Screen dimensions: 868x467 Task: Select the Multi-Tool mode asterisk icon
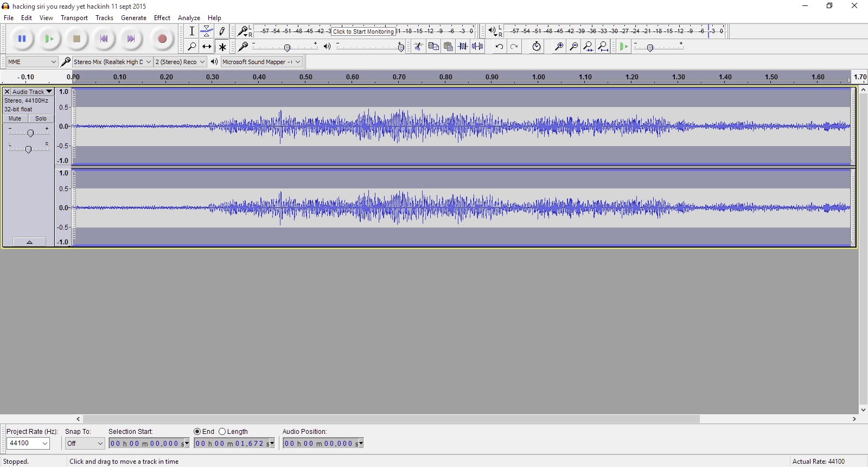(222, 47)
